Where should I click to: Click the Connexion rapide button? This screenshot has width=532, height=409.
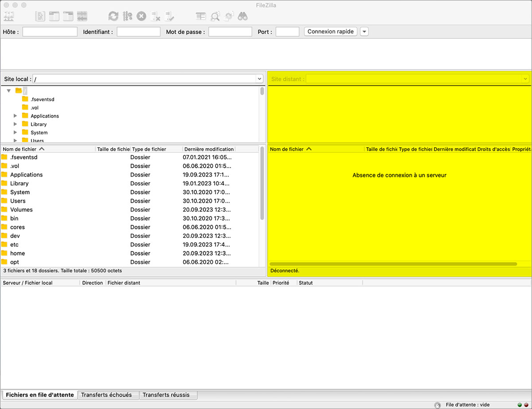tap(330, 31)
